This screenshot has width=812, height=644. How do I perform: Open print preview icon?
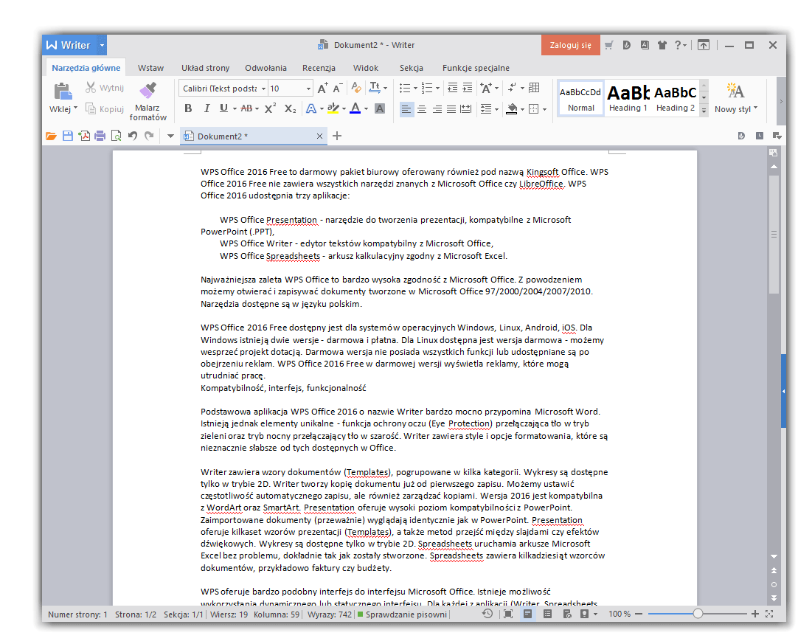tap(117, 136)
